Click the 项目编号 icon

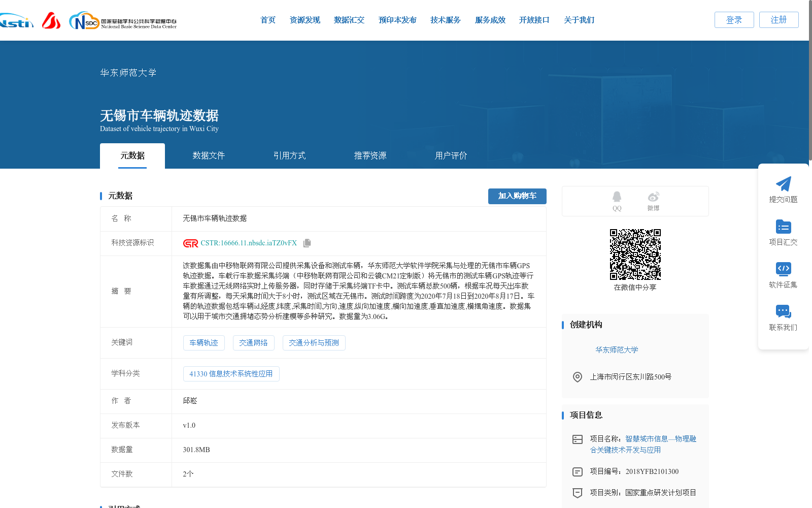[x=578, y=472]
